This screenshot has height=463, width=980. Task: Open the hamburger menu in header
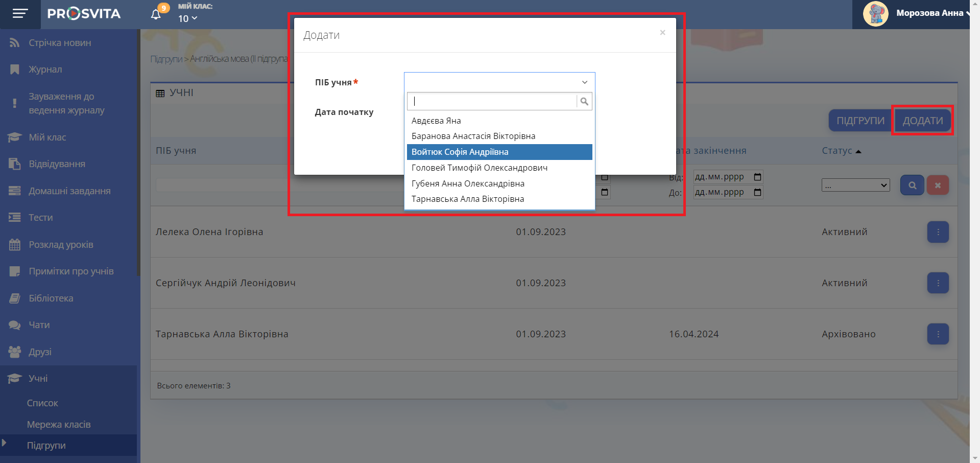[x=20, y=14]
